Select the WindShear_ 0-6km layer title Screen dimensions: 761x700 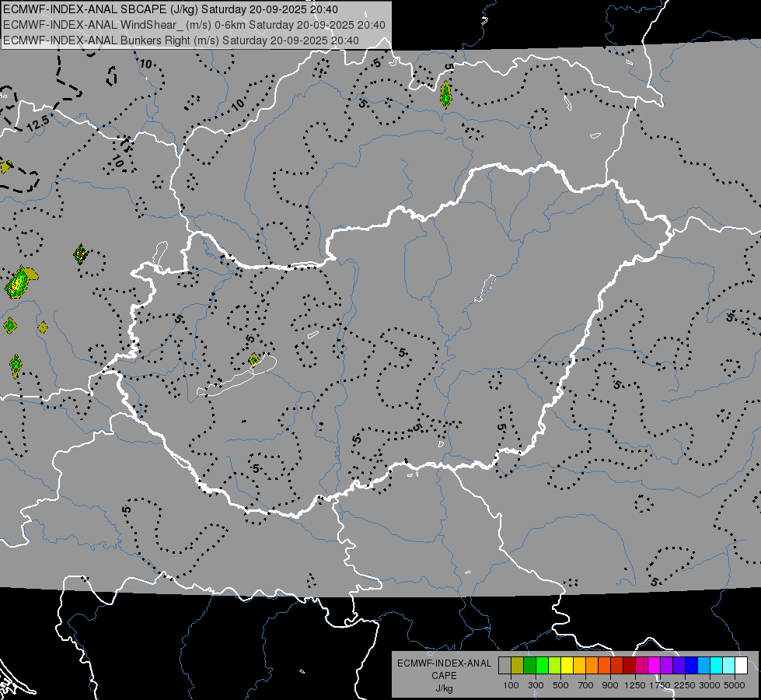194,25
